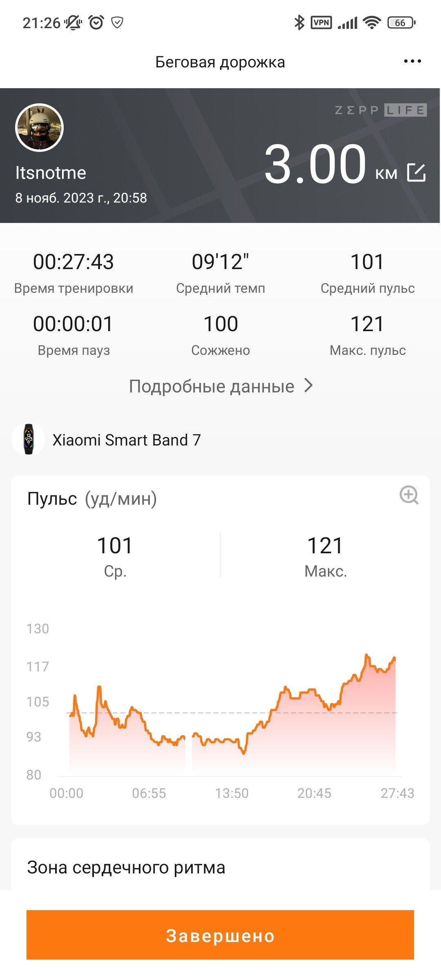Tap the Wi-Fi signal status icon
This screenshot has width=441, height=980.
point(372,22)
